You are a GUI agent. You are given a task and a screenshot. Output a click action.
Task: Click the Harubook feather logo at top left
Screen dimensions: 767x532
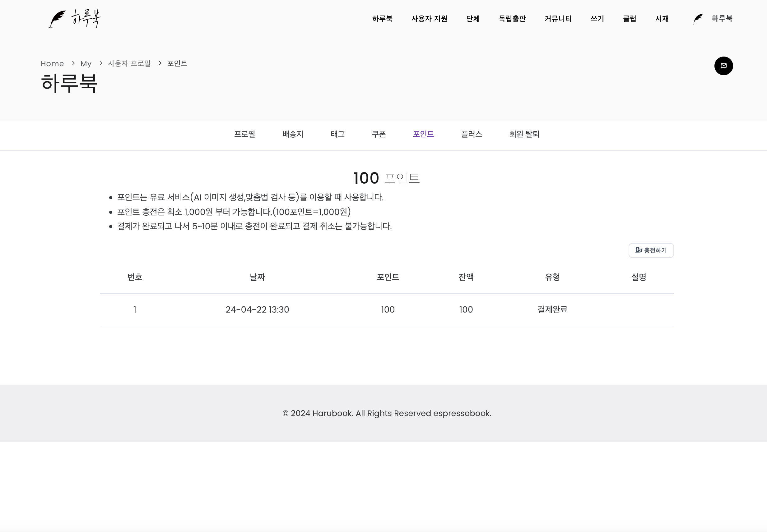[x=75, y=18]
